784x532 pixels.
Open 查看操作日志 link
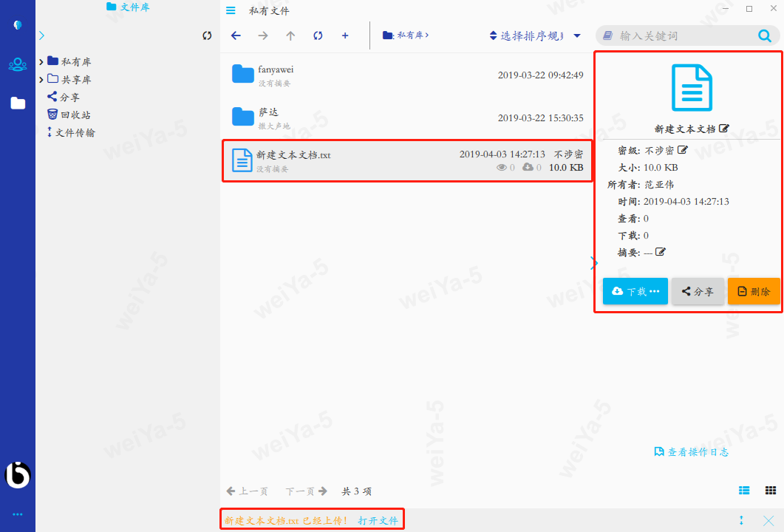(692, 452)
